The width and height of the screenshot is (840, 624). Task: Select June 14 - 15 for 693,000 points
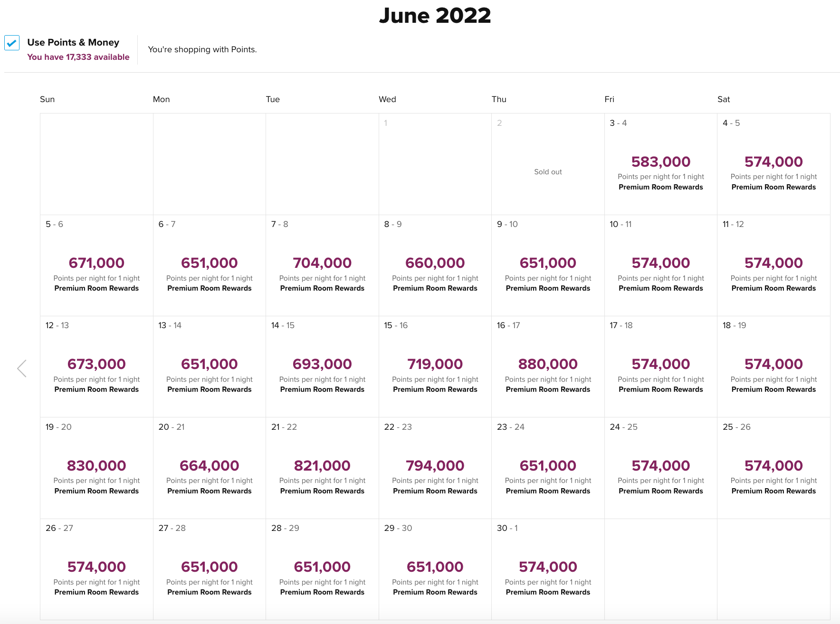322,366
